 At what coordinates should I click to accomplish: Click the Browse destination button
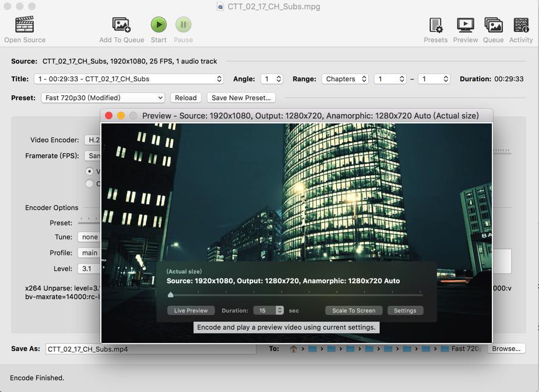[x=506, y=349]
